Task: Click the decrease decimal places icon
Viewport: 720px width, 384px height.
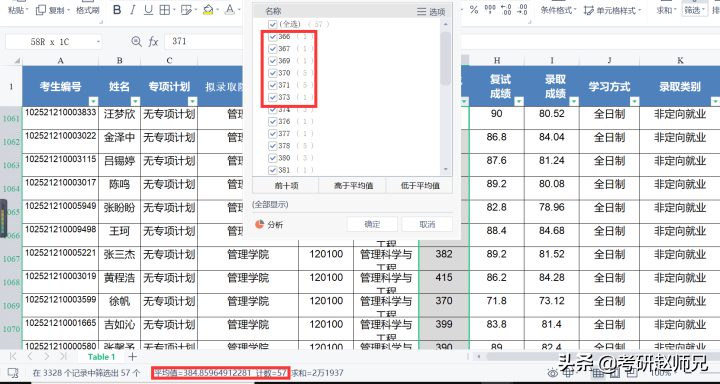Action: (522, 10)
